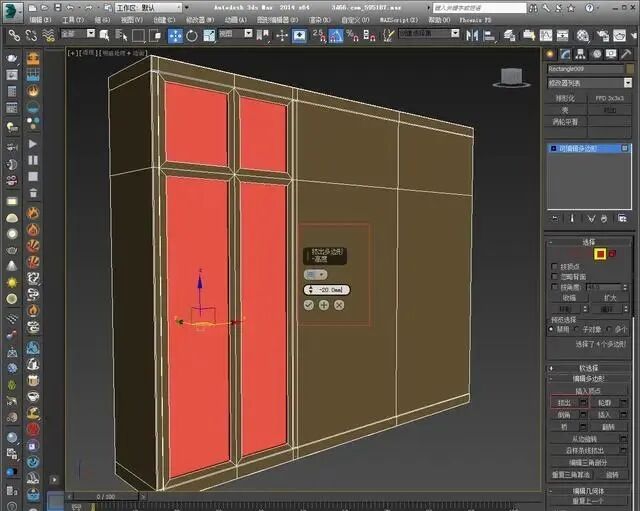The image size is (640, 511).
Task: Click the Mirror tool icon
Action: (x=472, y=36)
